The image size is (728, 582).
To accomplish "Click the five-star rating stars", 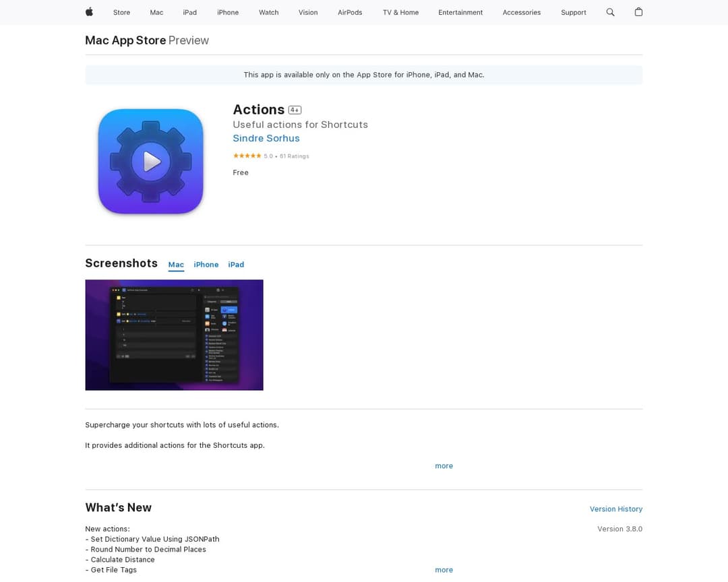I will click(x=247, y=156).
